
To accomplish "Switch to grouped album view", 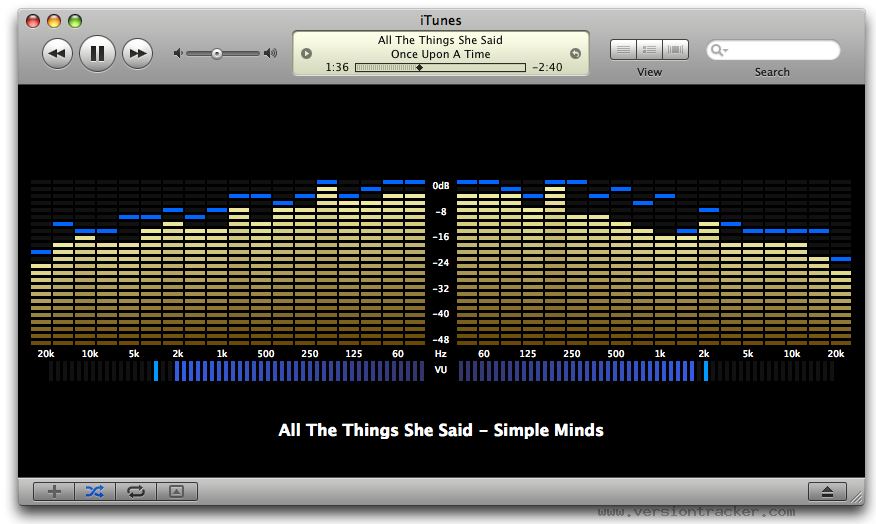I will tap(649, 50).
